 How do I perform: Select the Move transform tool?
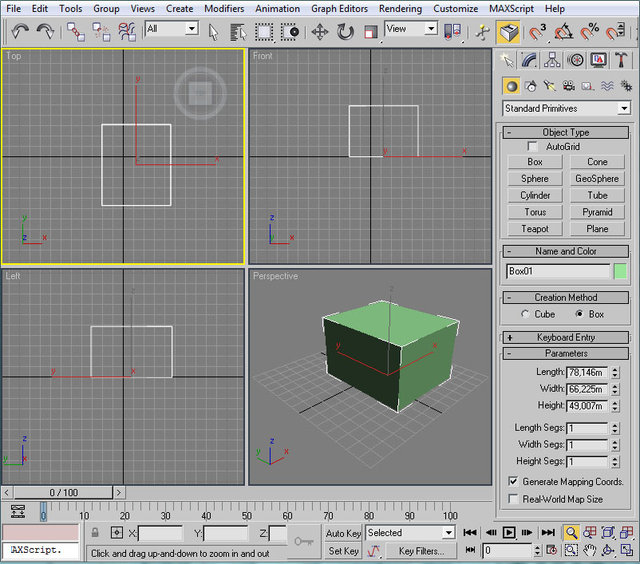click(320, 31)
